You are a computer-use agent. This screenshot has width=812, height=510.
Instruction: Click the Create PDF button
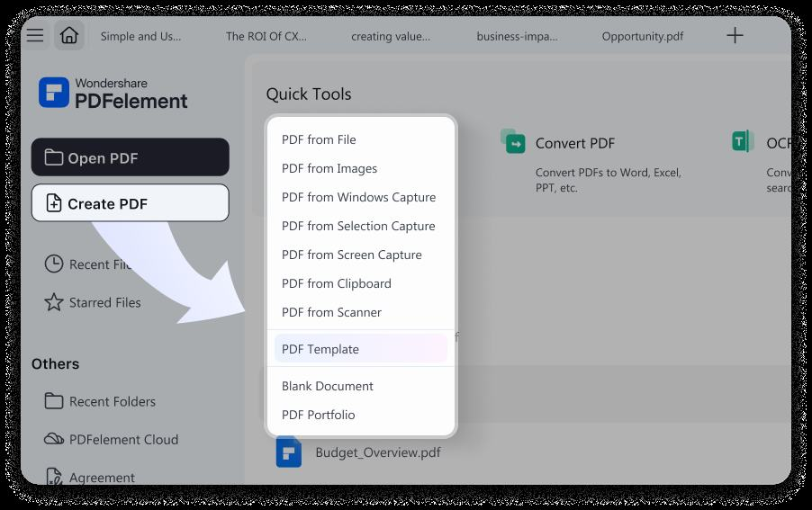(130, 202)
